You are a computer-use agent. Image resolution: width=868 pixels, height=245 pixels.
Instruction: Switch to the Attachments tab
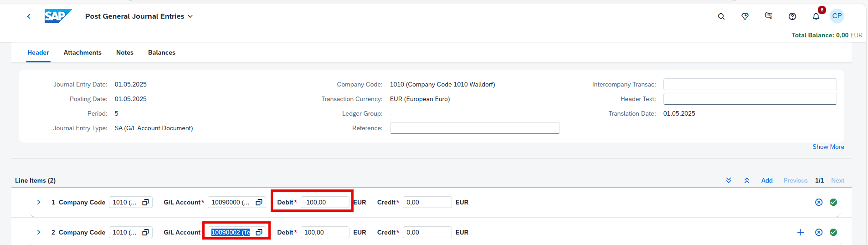[82, 53]
